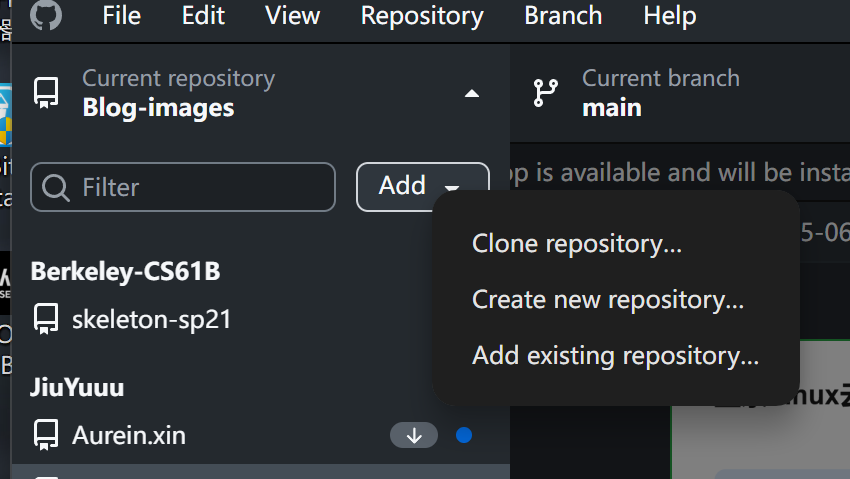This screenshot has height=479, width=850.
Task: Select the Current repository Blog-images header
Action: click(x=261, y=93)
